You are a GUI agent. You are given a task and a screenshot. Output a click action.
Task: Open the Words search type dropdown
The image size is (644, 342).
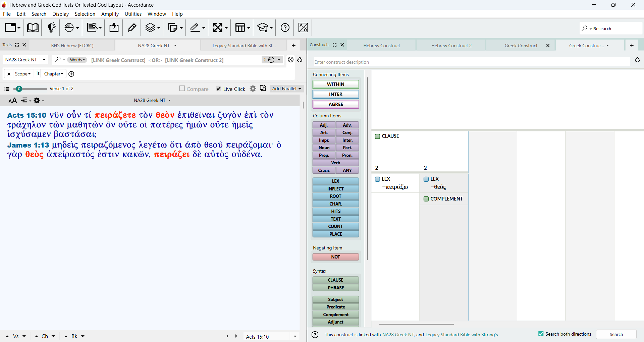pyautogui.click(x=77, y=60)
